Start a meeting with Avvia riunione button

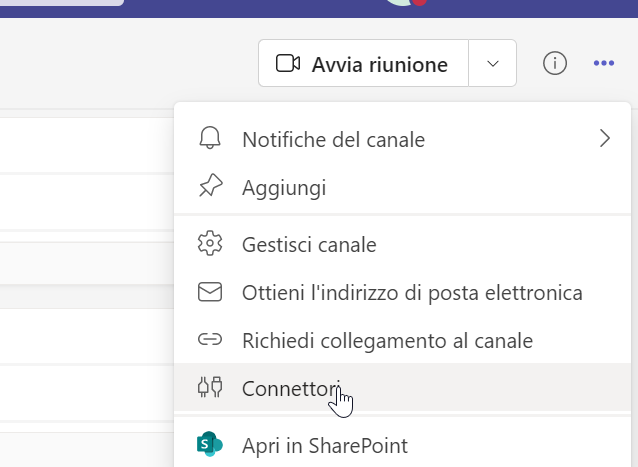pyautogui.click(x=363, y=63)
